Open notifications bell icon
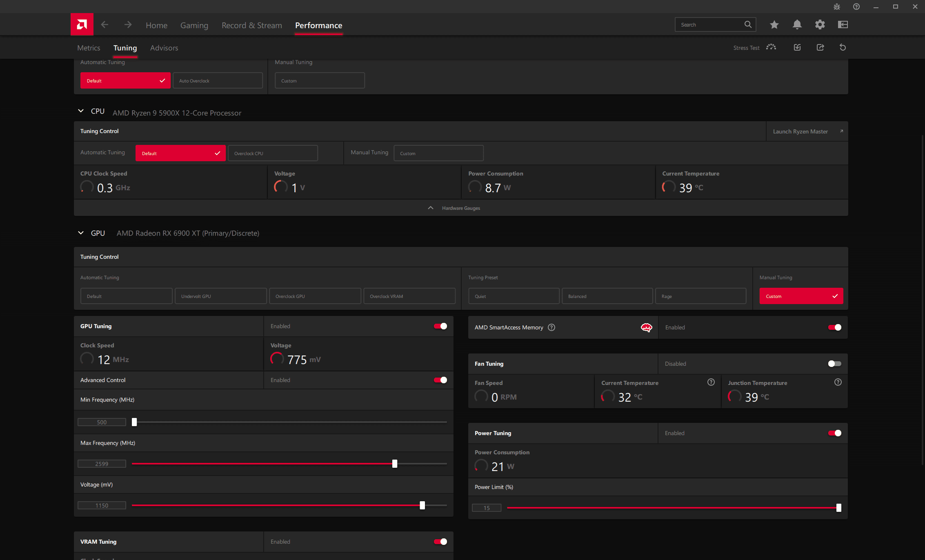The height and width of the screenshot is (560, 925). tap(797, 24)
